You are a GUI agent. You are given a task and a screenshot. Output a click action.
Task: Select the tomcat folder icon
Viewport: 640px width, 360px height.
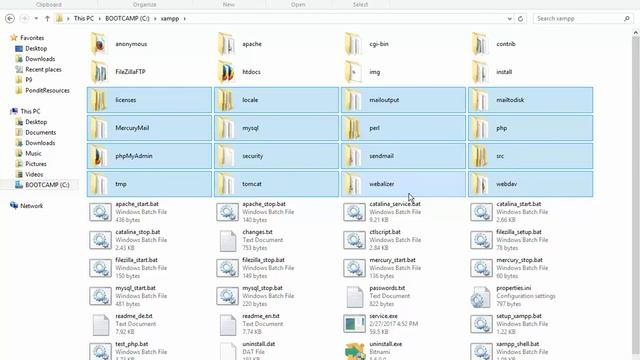pyautogui.click(x=227, y=184)
